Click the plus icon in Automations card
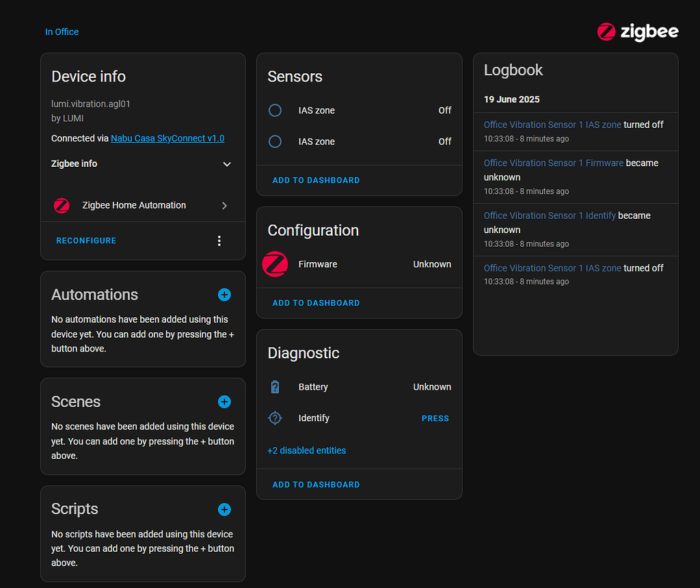 pyautogui.click(x=224, y=295)
